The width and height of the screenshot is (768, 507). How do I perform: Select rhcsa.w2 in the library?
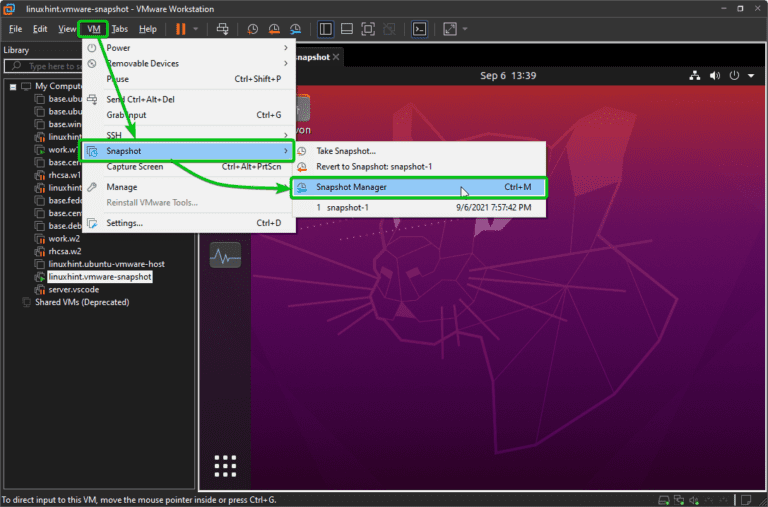click(65, 251)
